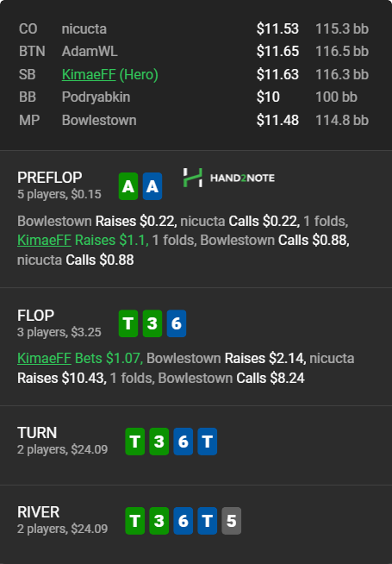Select the green T card on flop
Image resolution: width=392 pixels, height=564 pixels.
coord(128,323)
